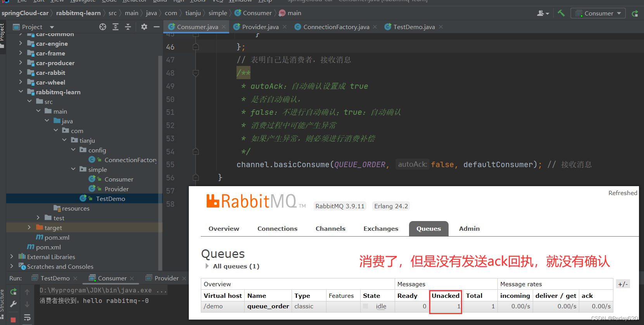
Task: Collapse the config package
Action: (x=73, y=150)
